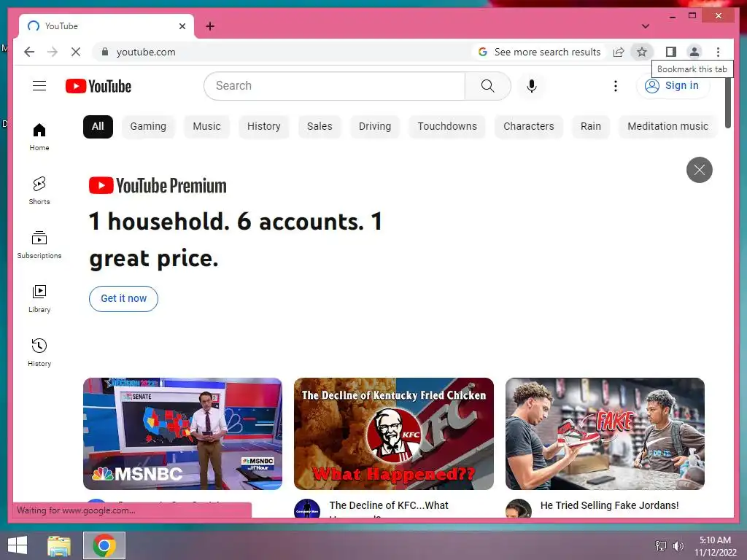Select the Gaming filter chip
The image size is (747, 560).
[x=148, y=126]
